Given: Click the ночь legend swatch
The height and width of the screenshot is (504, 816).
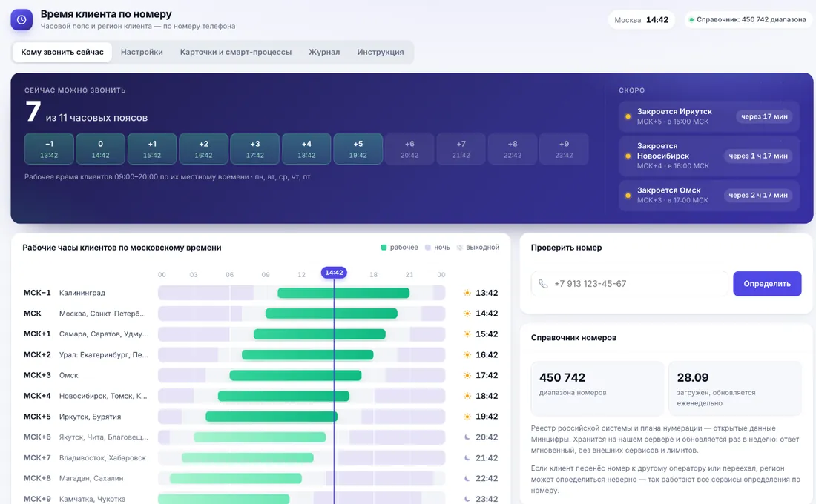Looking at the screenshot, I should [x=428, y=248].
